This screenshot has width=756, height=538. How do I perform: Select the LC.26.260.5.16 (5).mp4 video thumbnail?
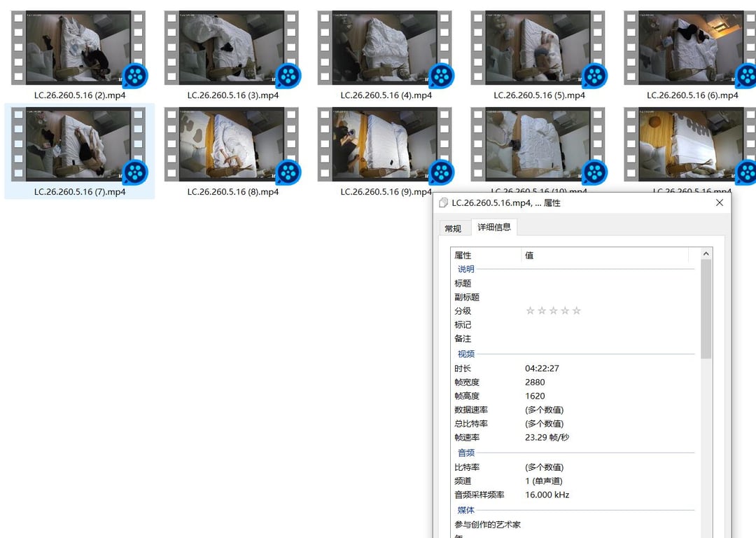(x=538, y=48)
